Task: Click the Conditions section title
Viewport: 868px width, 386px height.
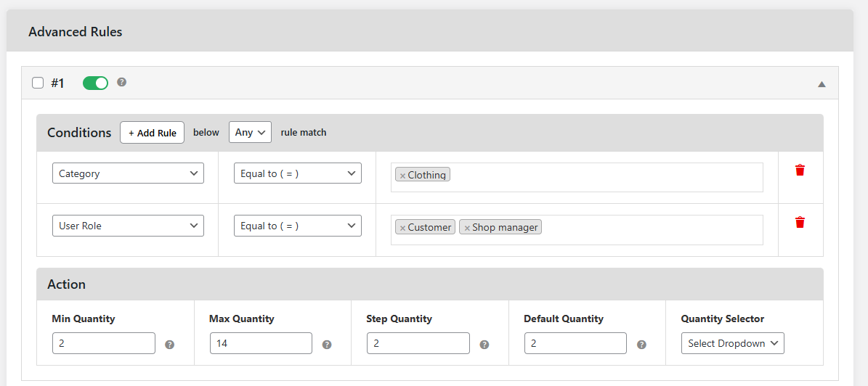Action: click(79, 133)
